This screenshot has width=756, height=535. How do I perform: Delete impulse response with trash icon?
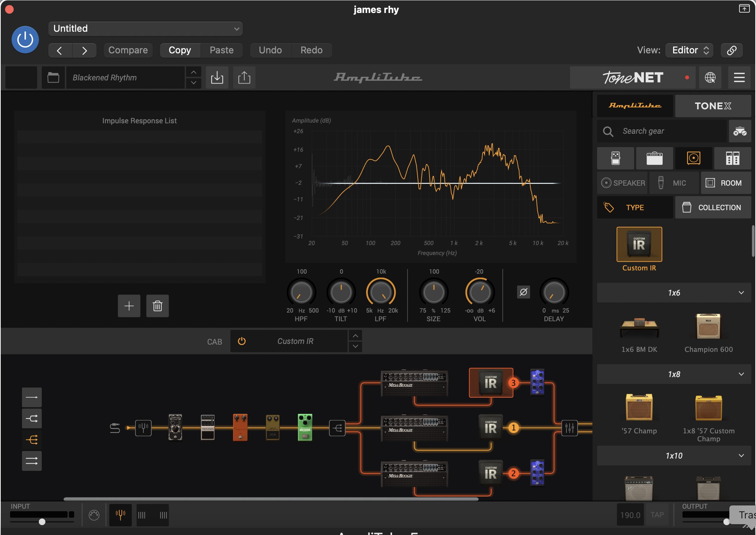click(157, 306)
